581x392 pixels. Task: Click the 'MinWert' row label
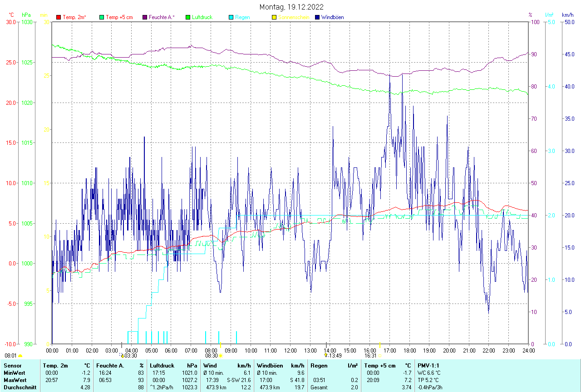click(14, 372)
